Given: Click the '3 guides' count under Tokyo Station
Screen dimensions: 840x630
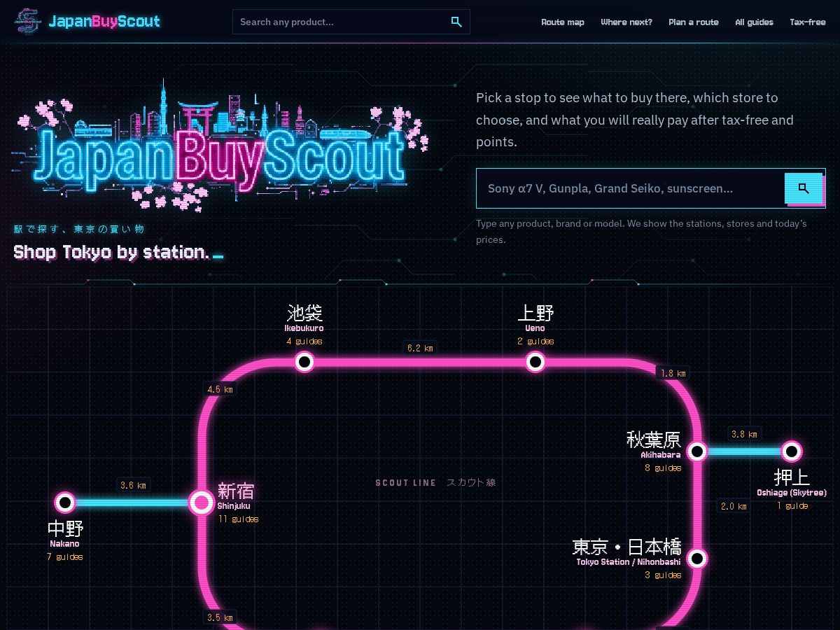Looking at the screenshot, I should point(663,575).
